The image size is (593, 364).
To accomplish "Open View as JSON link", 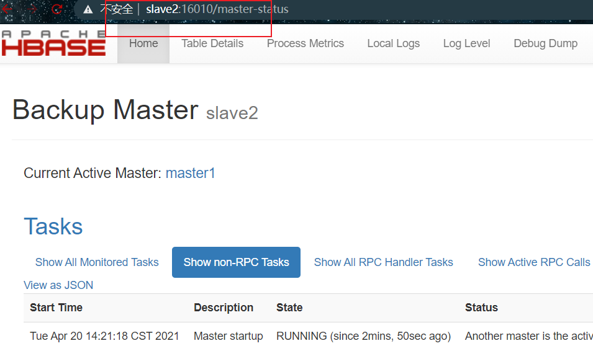I will (x=58, y=285).
